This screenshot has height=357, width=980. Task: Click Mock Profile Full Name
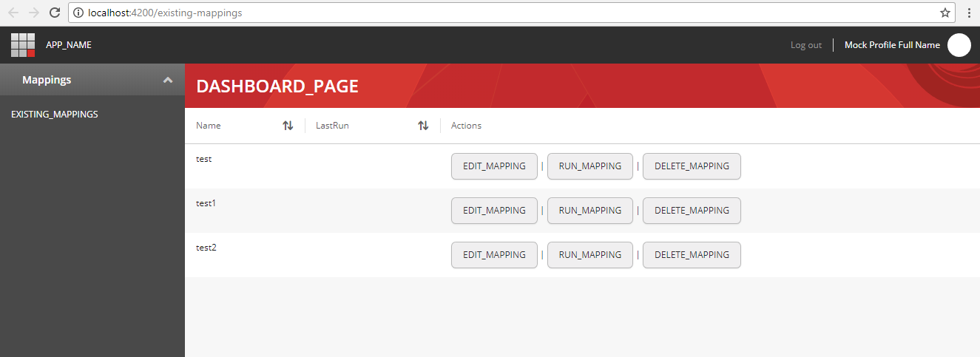click(892, 45)
